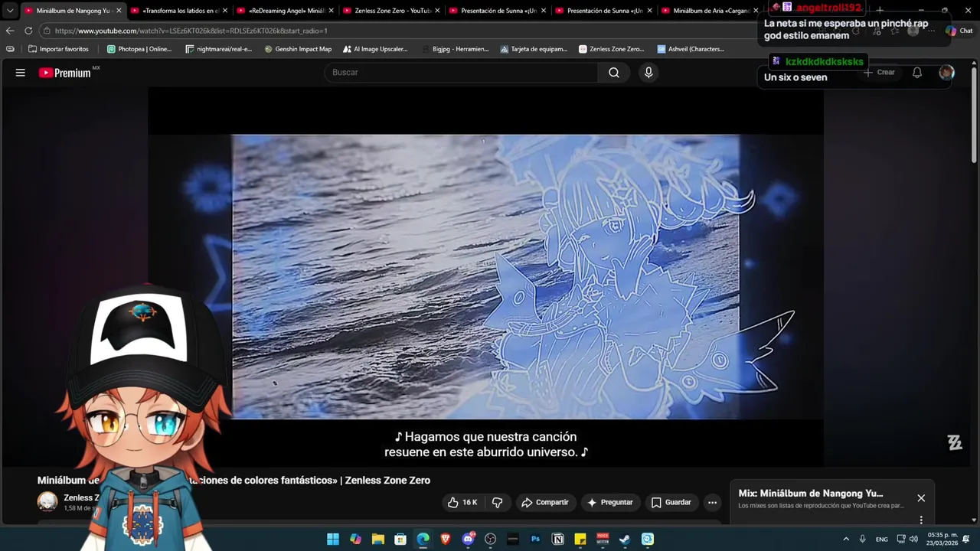Click the browser back arrow

tap(10, 31)
